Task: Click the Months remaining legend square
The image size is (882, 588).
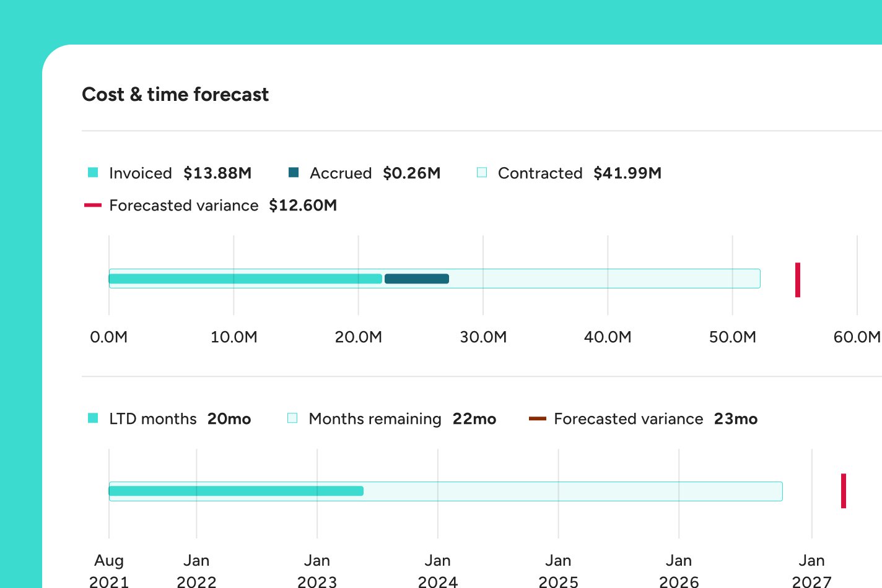Action: tap(292, 418)
